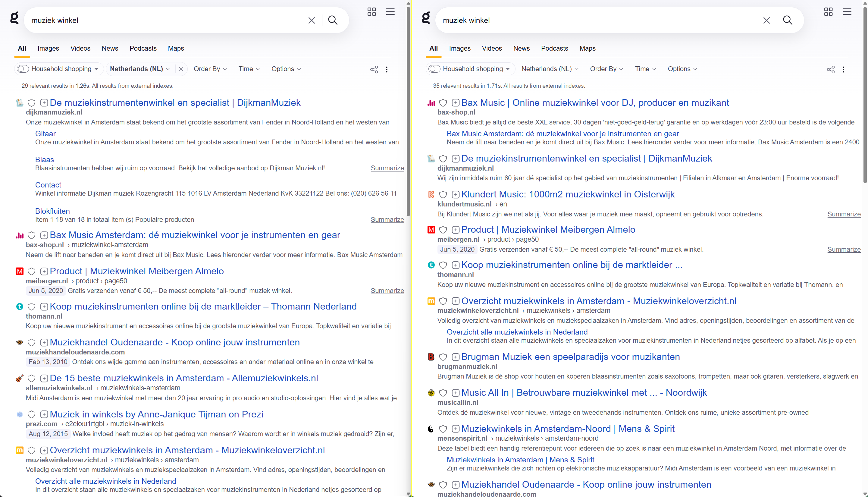Viewport: 868px width, 497px height.
Task: Open Time dropdown in right window
Action: point(645,69)
